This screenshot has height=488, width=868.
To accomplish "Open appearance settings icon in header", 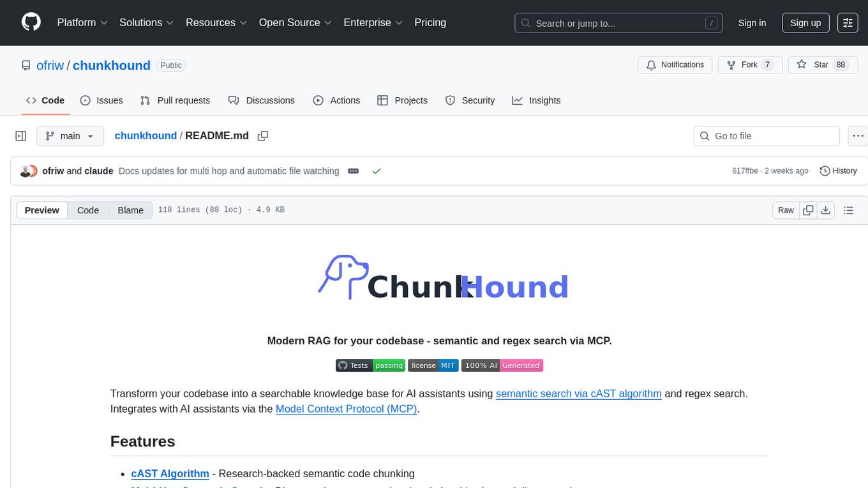I will coord(848,23).
